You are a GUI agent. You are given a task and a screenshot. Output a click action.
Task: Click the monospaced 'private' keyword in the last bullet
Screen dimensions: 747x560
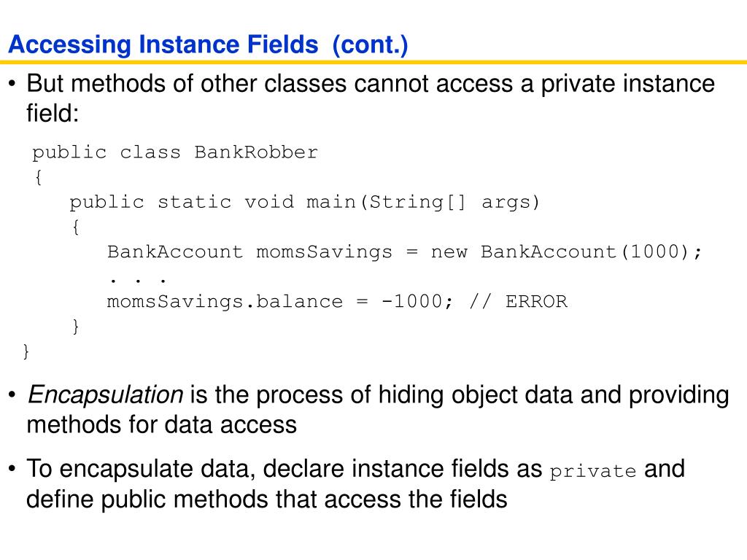(592, 472)
